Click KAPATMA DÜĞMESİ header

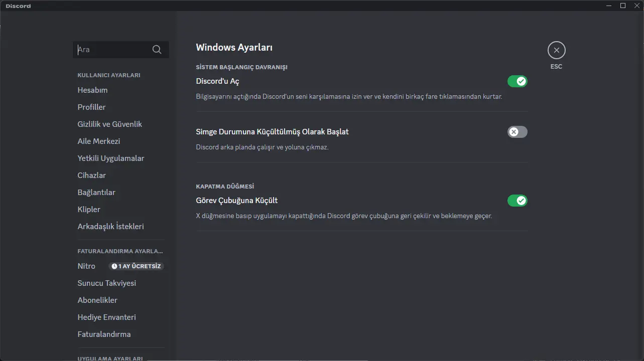(225, 187)
